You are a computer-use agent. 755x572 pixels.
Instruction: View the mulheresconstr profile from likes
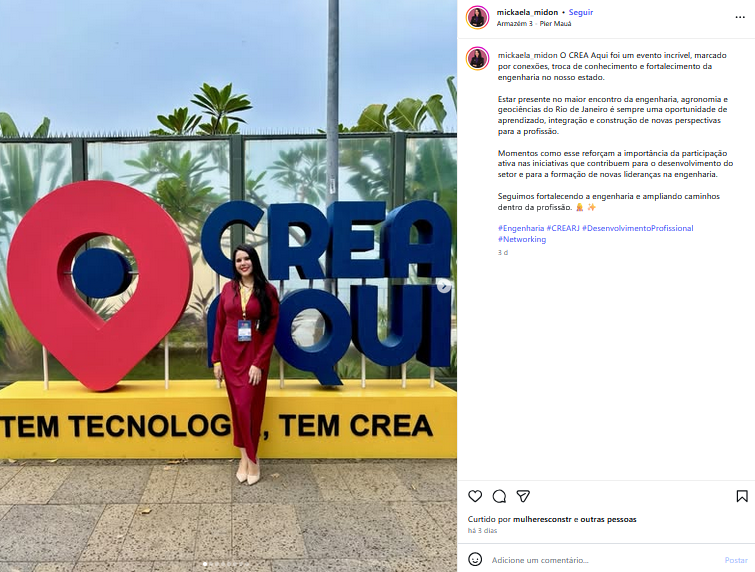click(542, 519)
